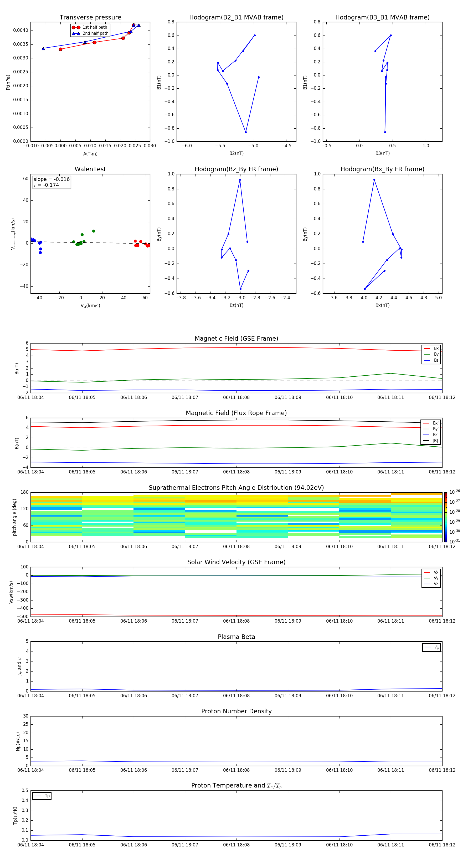Click the lowest data point in B2_B1 hodogram

246,132
